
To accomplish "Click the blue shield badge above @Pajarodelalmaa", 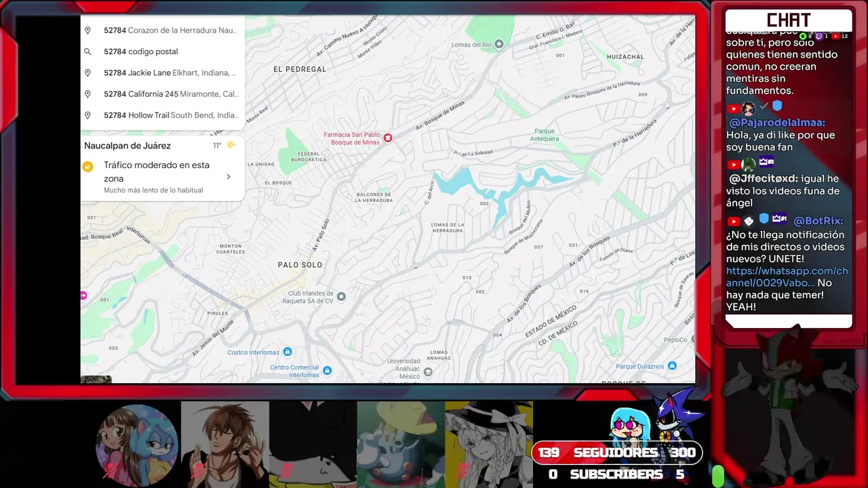I will click(777, 106).
